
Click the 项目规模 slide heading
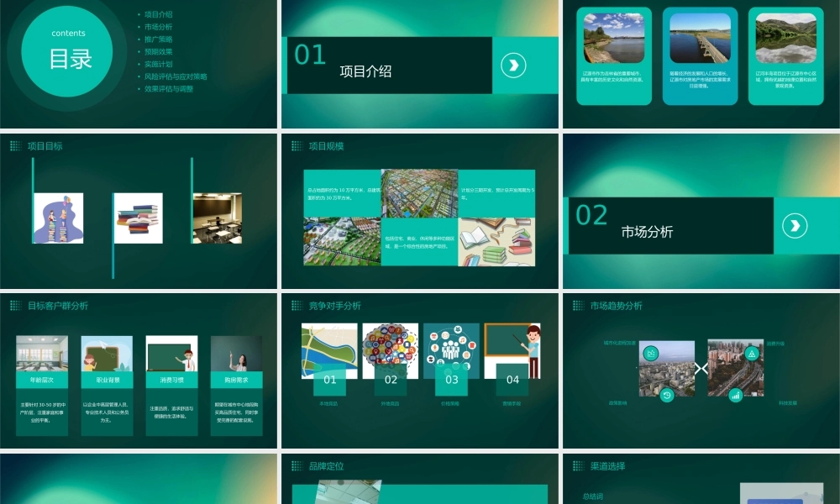tap(326, 146)
